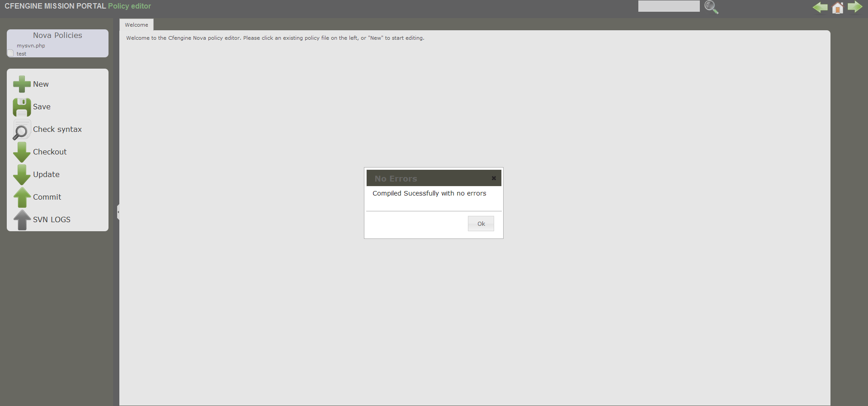The image size is (868, 406).
Task: Click the green down-arrow Checkout icon
Action: pos(22,152)
